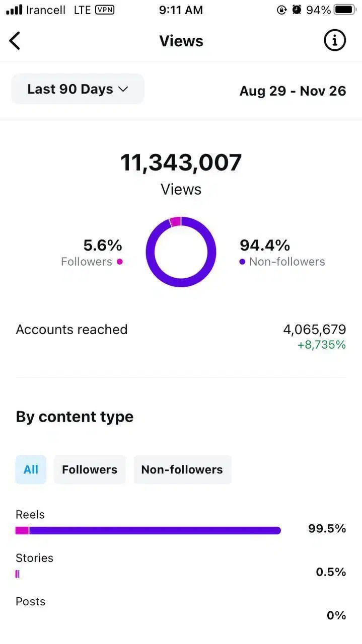Tap the alarm clock status icon
The image size is (362, 644).
point(297,10)
